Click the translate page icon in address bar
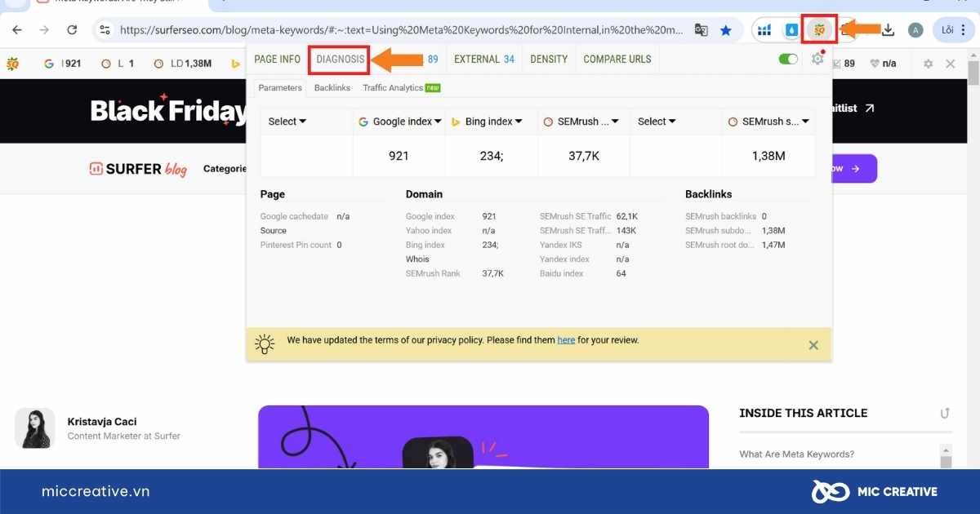The width and height of the screenshot is (980, 514). 701,30
